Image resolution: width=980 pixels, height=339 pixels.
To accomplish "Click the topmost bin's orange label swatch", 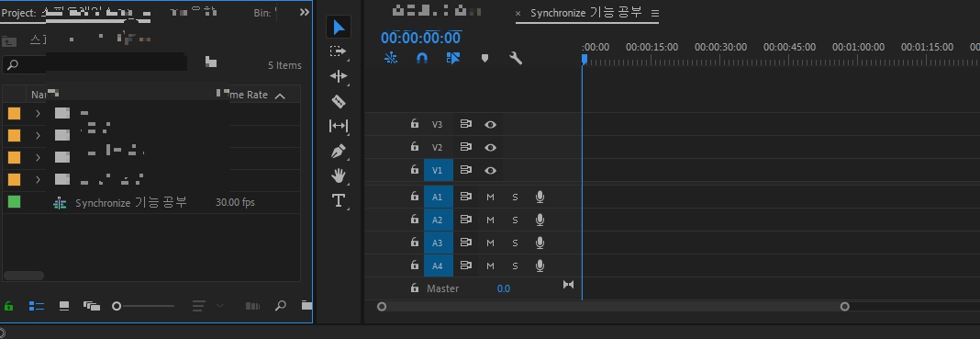I will click(14, 113).
